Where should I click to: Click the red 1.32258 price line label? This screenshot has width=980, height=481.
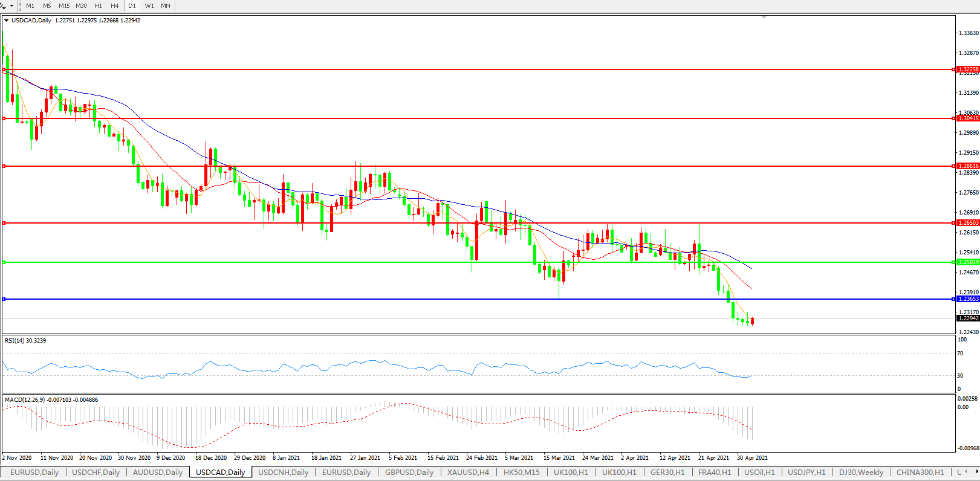coord(968,69)
